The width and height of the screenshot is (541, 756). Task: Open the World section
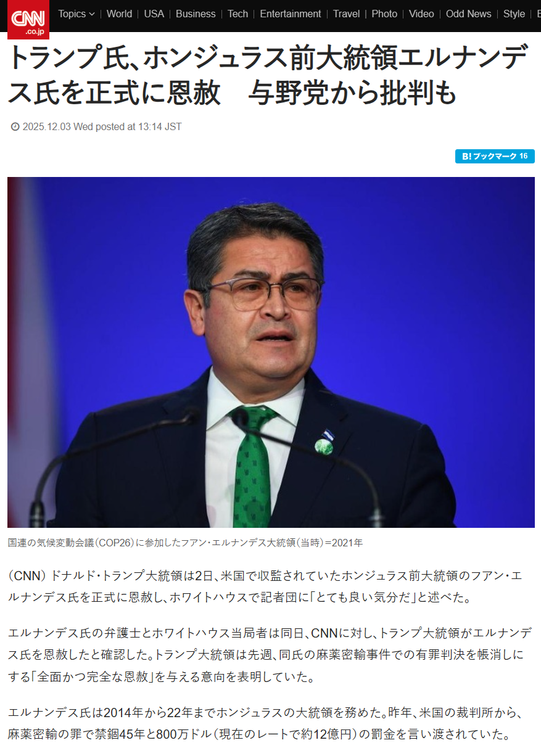119,14
